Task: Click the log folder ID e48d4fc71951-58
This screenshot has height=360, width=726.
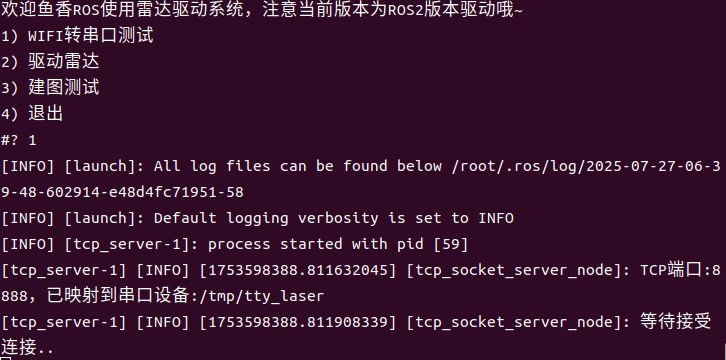Action: [x=176, y=192]
